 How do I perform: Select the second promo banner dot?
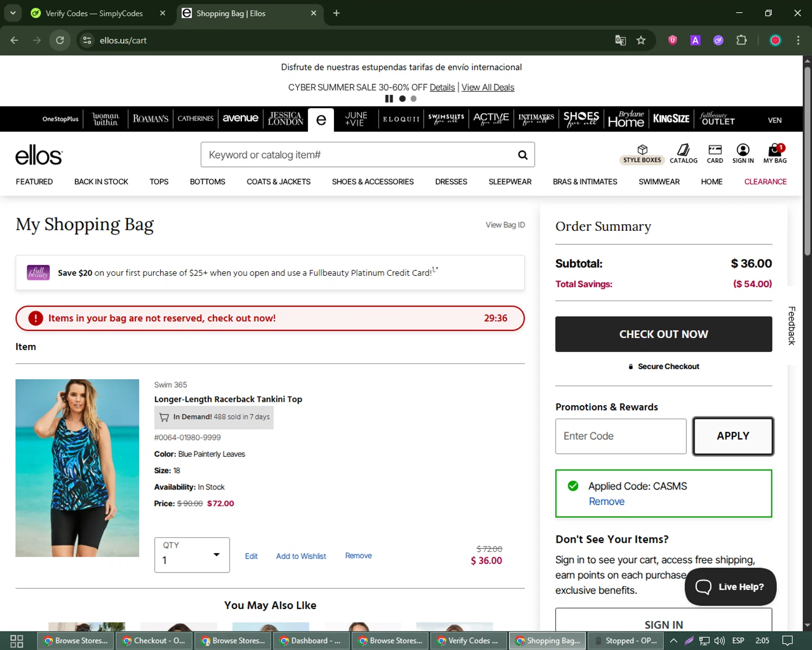414,99
